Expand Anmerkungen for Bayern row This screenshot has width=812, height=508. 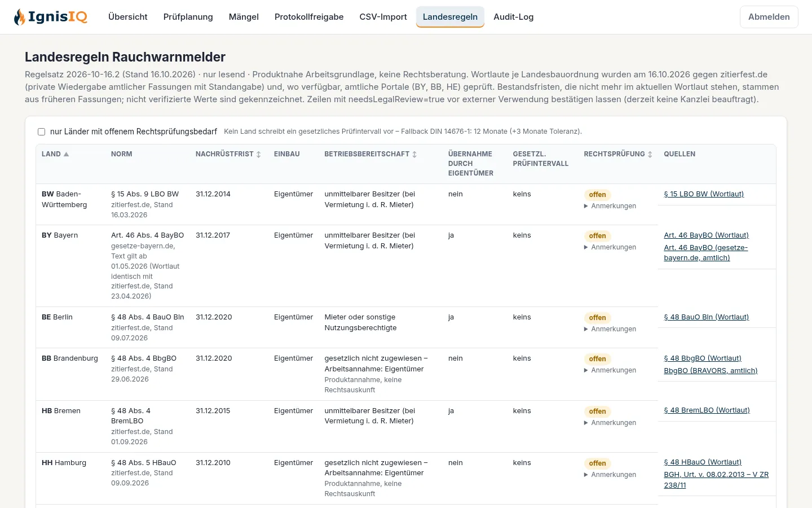pyautogui.click(x=610, y=247)
